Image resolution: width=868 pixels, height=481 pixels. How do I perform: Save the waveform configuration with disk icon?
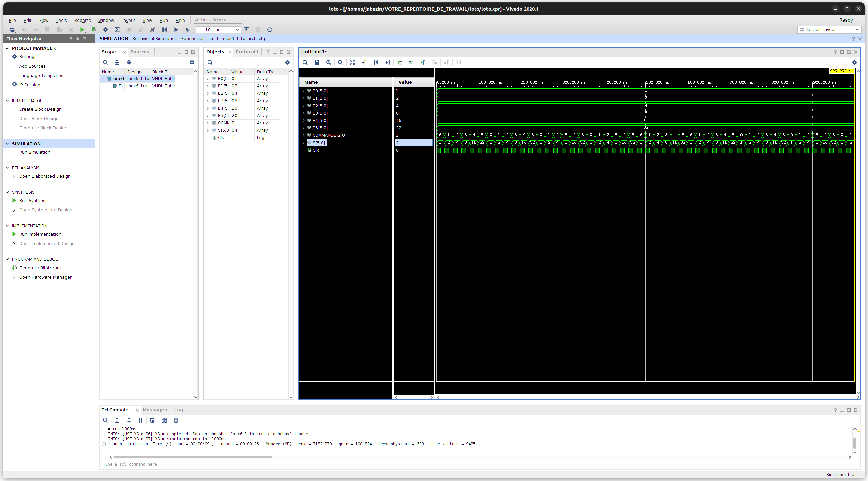pos(317,62)
